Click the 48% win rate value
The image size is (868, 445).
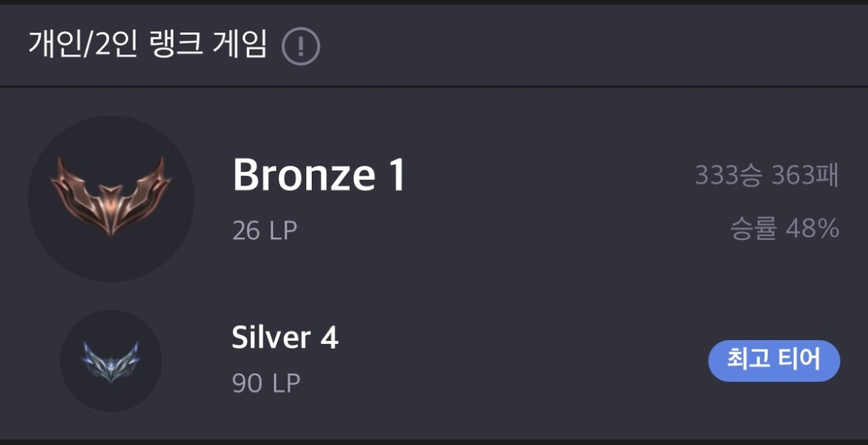click(812, 230)
